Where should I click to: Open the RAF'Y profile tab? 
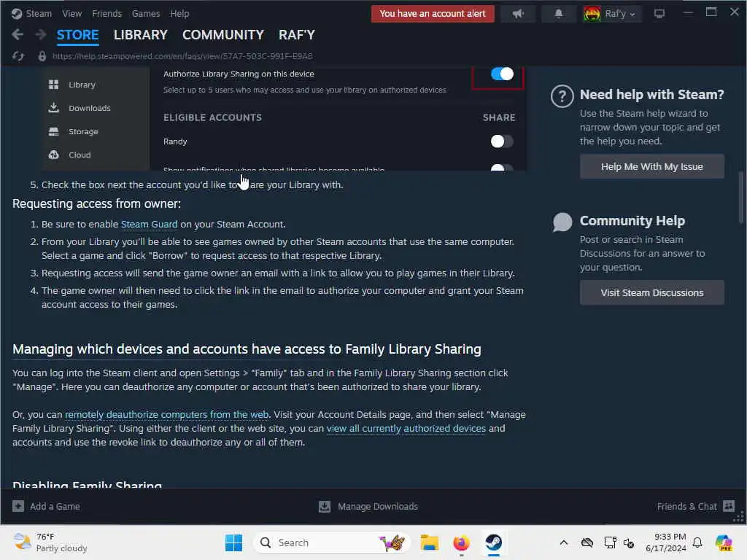pyautogui.click(x=297, y=35)
